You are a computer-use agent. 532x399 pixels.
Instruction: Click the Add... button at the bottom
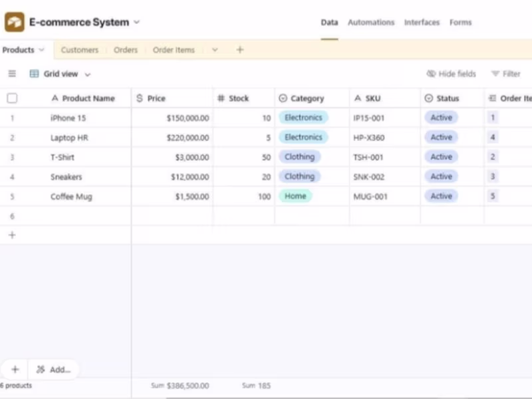click(54, 369)
